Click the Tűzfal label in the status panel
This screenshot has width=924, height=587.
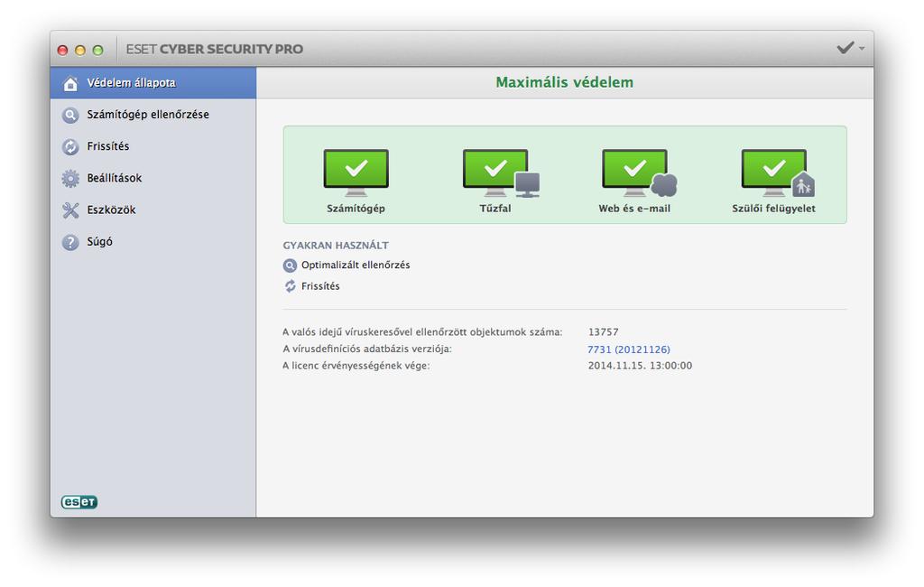[x=495, y=209]
